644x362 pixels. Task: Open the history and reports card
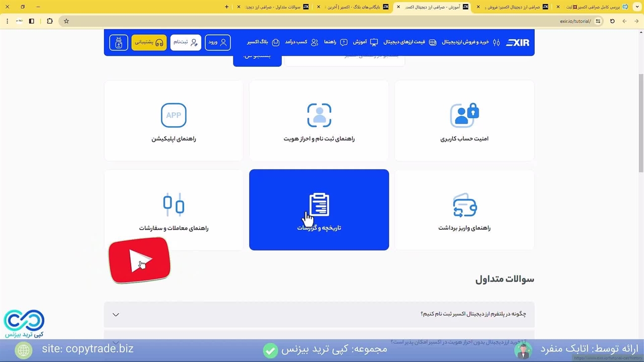point(319,210)
